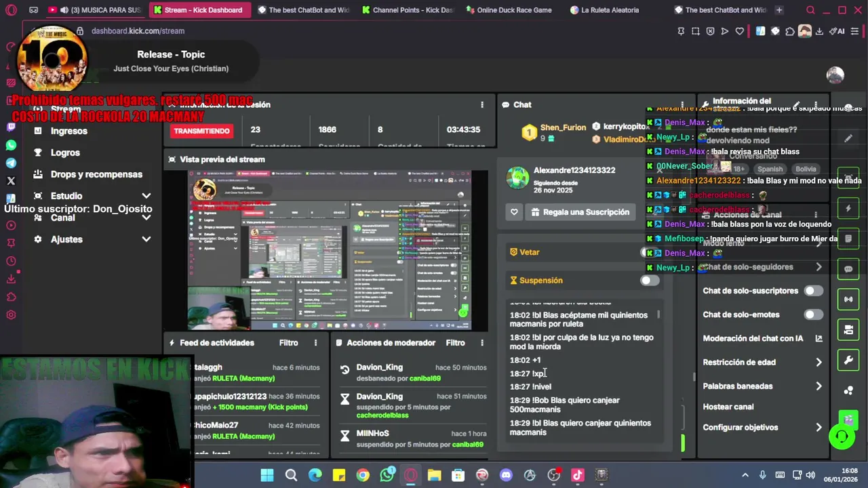Image resolution: width=868 pixels, height=488 pixels.
Task: Expand the Estudio sidebar menu
Action: click(x=146, y=196)
